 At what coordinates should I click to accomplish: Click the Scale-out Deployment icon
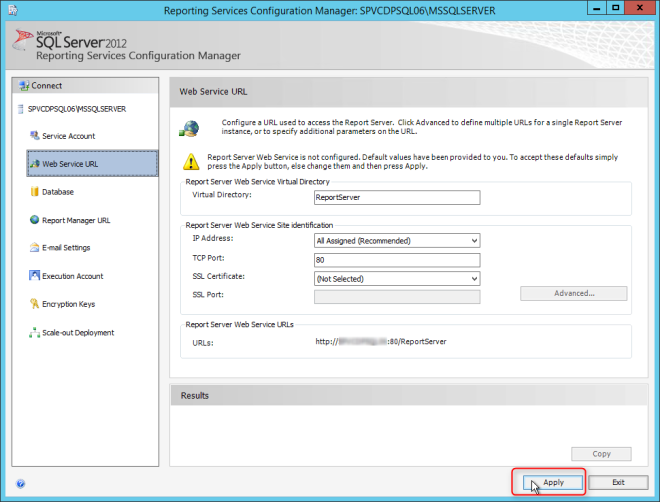(x=35, y=332)
